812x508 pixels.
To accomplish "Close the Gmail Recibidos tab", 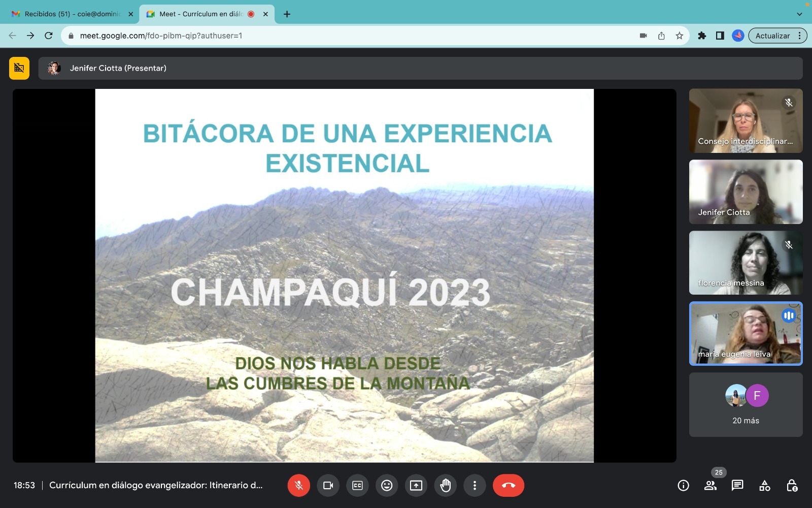I will point(130,14).
